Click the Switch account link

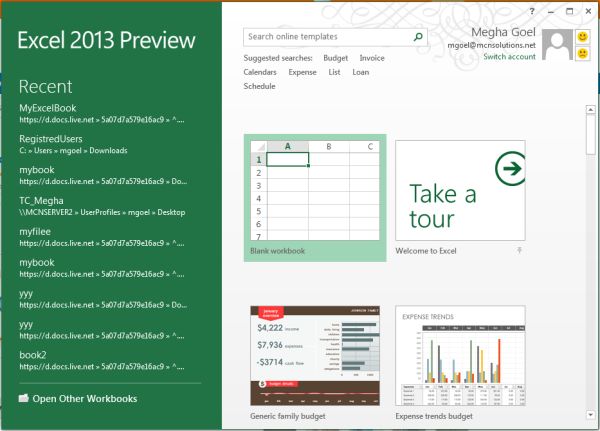509,57
